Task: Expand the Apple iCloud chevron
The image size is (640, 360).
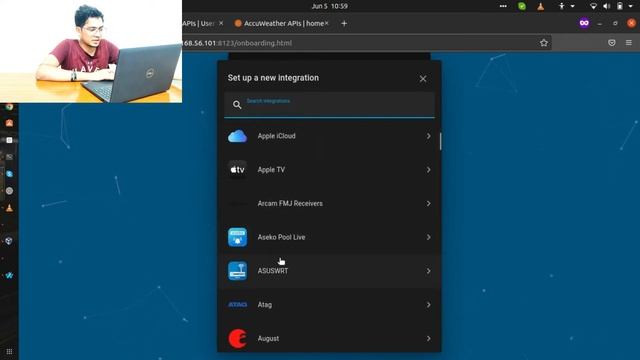Action: 428,136
